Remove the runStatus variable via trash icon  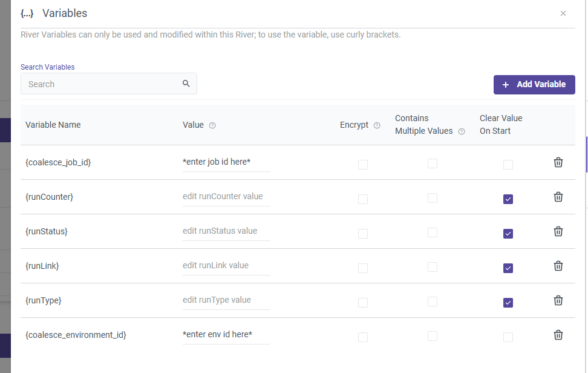[x=558, y=231]
